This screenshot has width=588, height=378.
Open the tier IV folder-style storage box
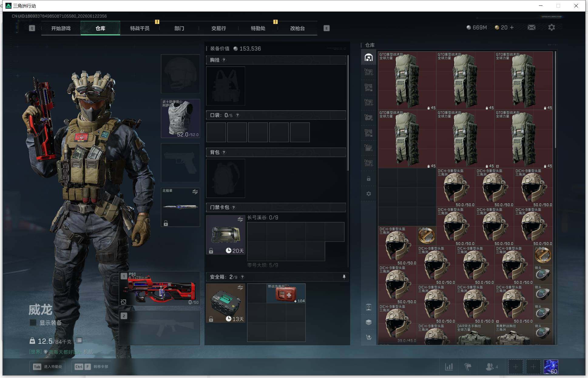coord(368,148)
